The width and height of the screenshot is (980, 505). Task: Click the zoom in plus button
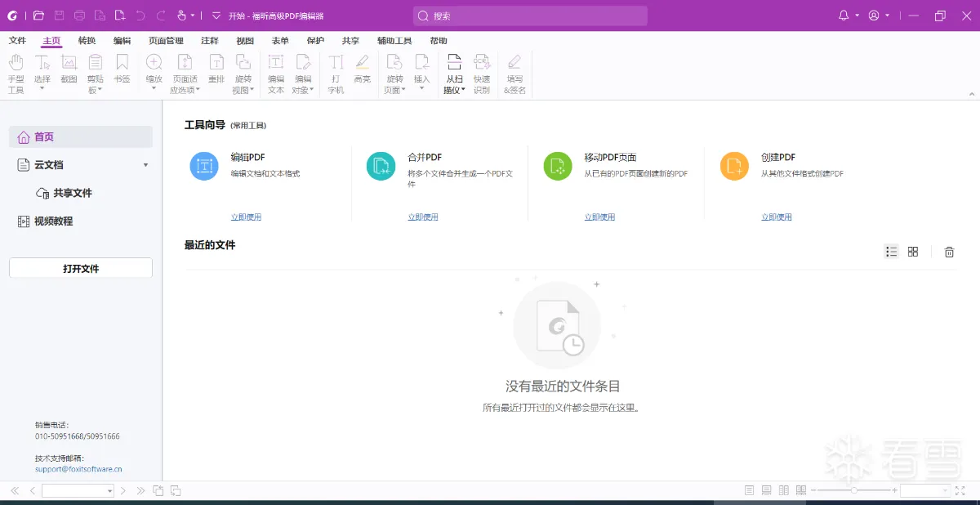(895, 490)
